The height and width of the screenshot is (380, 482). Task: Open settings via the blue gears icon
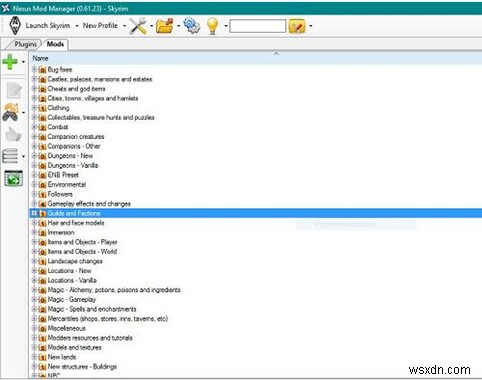192,26
